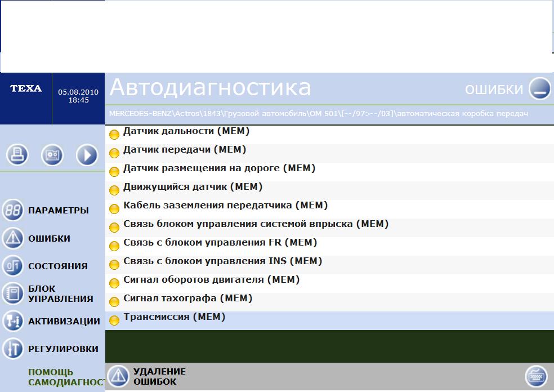Viewport: 554px width, 392px height.
Task: Select the СОСТОЯНИЯ menu label
Action: click(x=58, y=266)
